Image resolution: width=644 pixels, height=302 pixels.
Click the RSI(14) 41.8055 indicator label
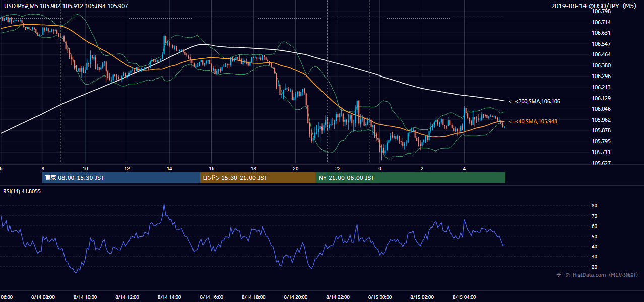coord(22,191)
